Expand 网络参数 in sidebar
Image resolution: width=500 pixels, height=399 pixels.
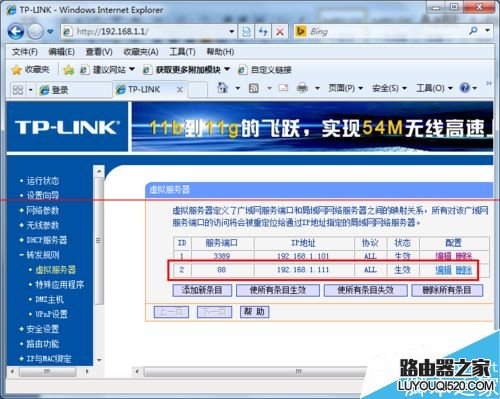tap(43, 210)
